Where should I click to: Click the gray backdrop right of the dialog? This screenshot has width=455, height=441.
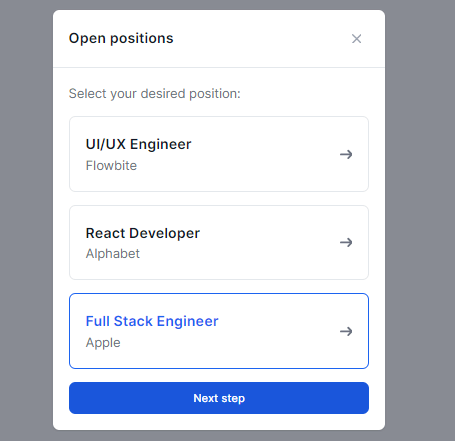tap(420, 220)
